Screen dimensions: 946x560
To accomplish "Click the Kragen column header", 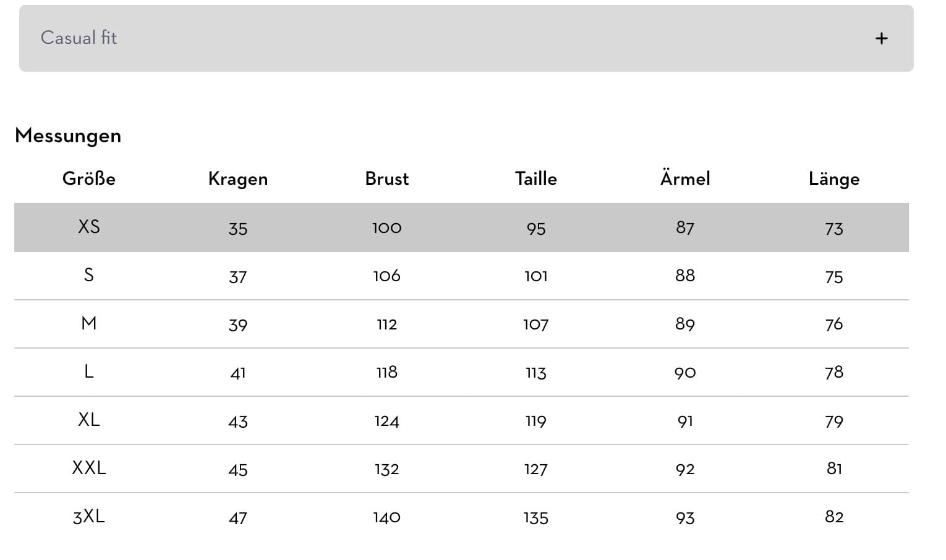I will coord(238,179).
